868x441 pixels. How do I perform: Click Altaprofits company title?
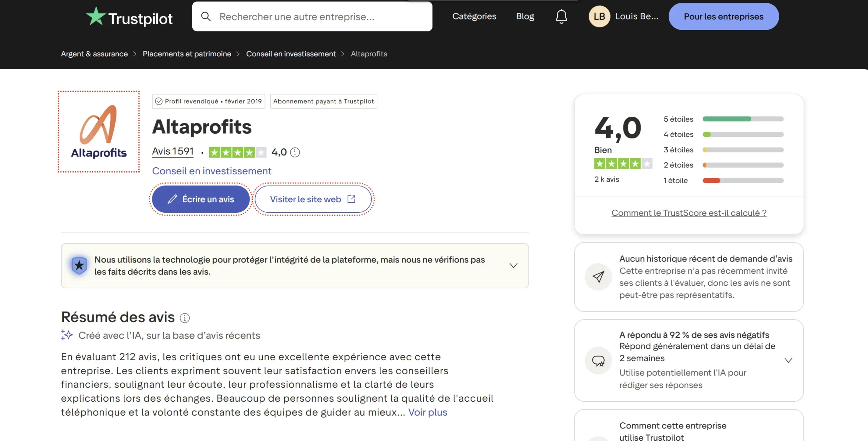202,127
